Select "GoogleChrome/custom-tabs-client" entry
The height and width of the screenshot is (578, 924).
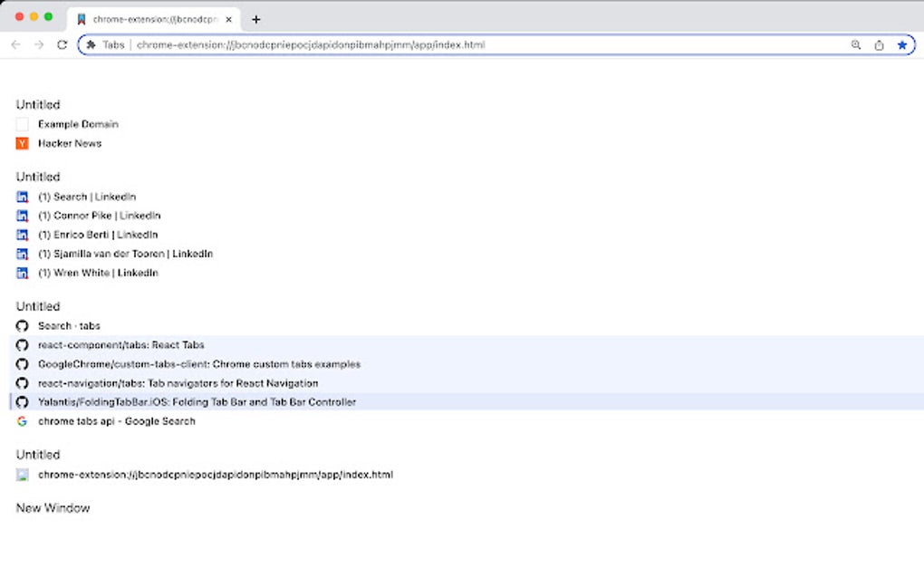467,364
